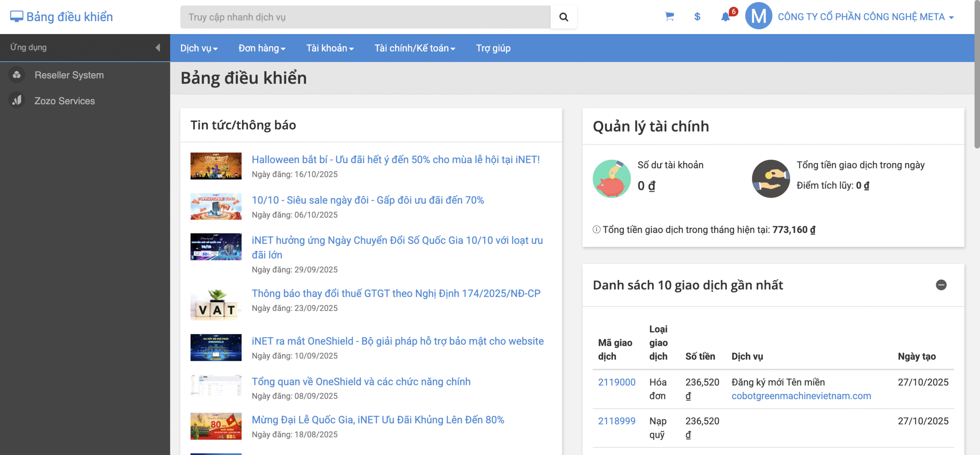980x455 pixels.
Task: Collapse the 10 recent transactions panel
Action: tap(941, 285)
